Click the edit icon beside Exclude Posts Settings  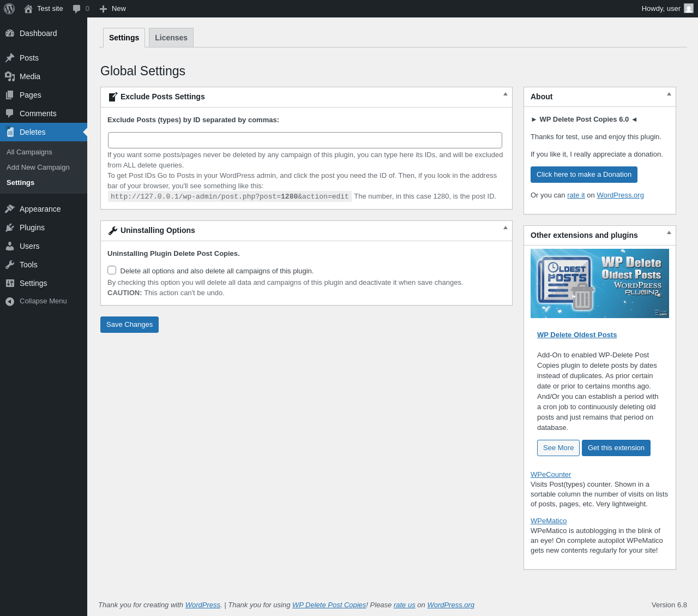[113, 97]
